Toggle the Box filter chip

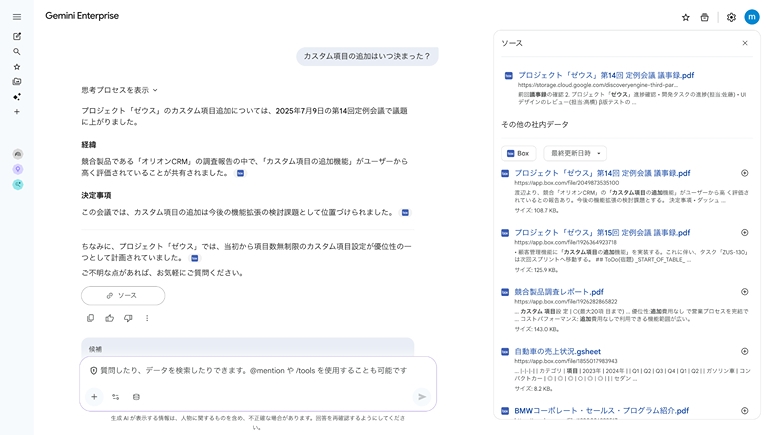coord(518,153)
